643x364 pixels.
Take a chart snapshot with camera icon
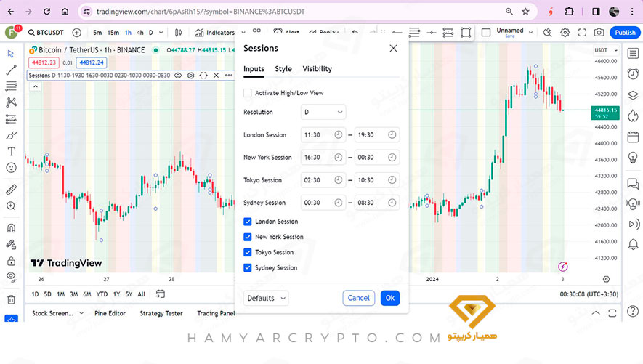(599, 33)
